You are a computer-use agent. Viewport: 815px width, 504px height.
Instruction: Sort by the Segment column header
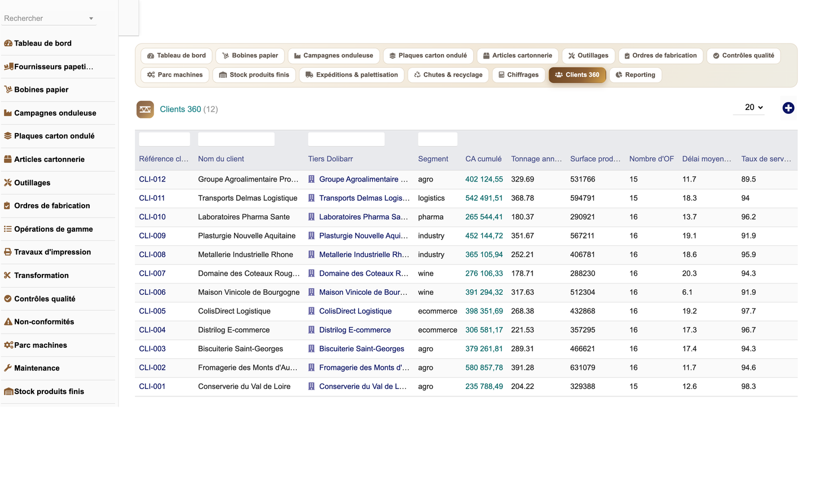tap(433, 159)
